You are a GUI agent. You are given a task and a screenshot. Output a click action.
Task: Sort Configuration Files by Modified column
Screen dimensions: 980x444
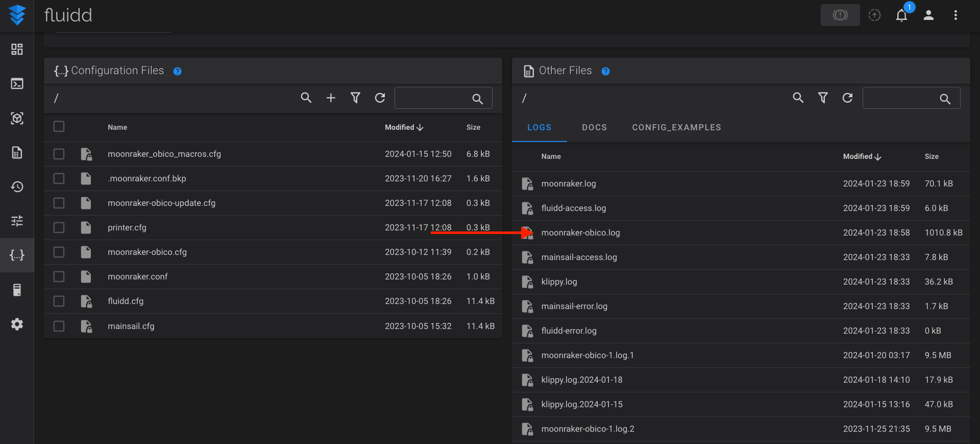point(404,127)
